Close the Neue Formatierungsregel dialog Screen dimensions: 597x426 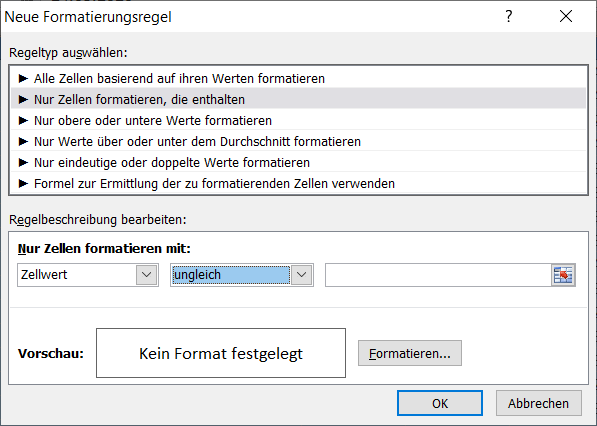(566, 16)
